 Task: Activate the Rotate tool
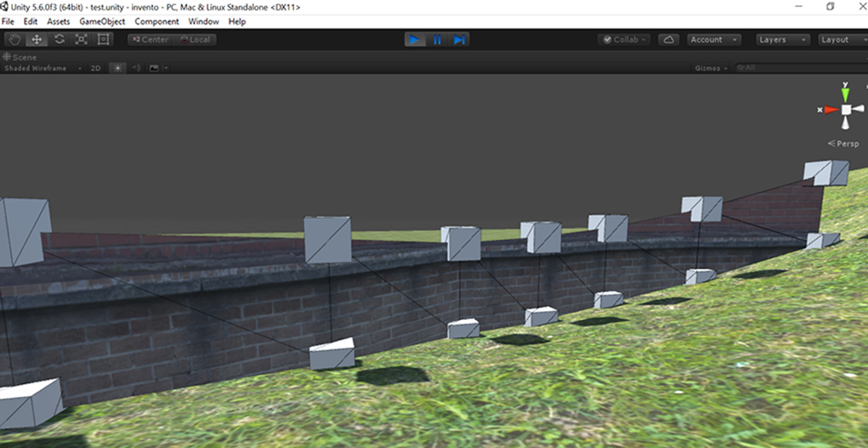point(59,40)
